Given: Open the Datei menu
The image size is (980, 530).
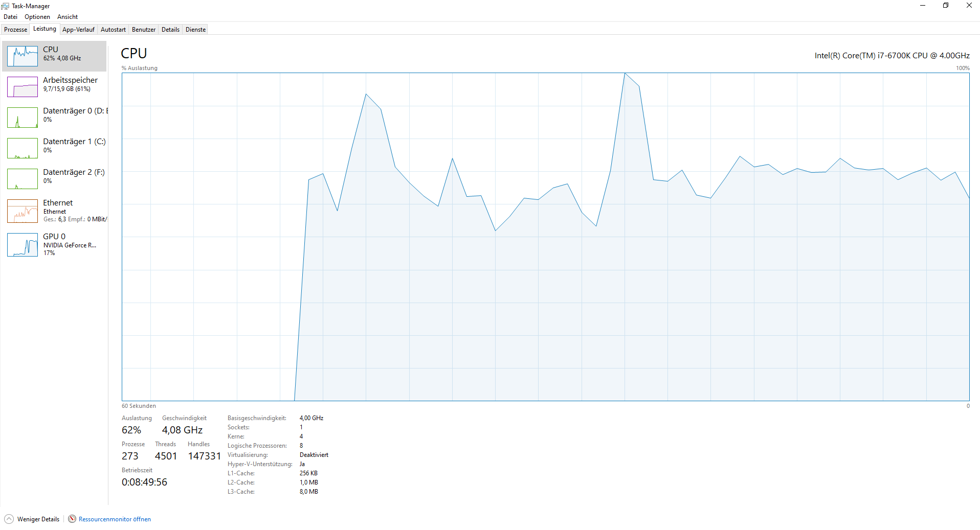Looking at the screenshot, I should (10, 17).
